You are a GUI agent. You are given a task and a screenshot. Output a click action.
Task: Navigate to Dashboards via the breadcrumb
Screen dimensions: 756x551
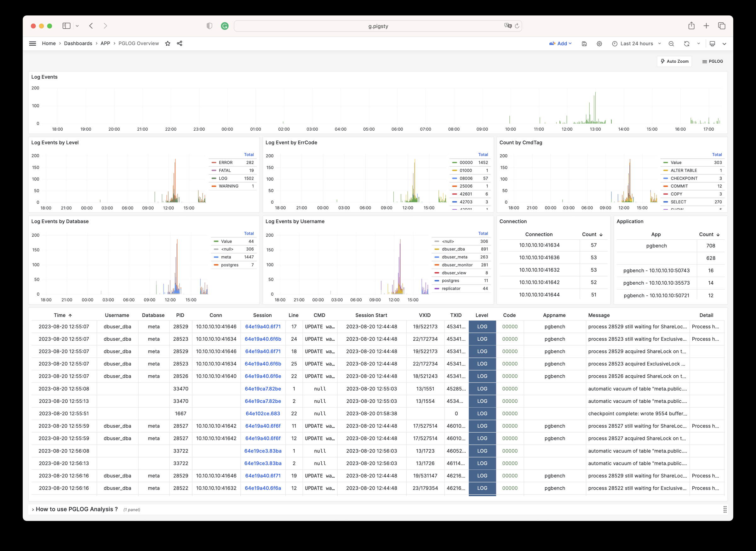[x=78, y=43]
